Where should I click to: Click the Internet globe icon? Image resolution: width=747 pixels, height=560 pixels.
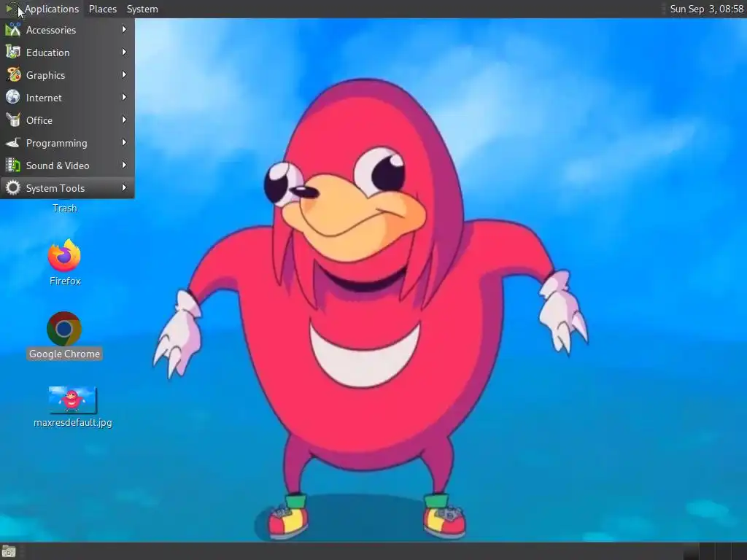click(13, 97)
